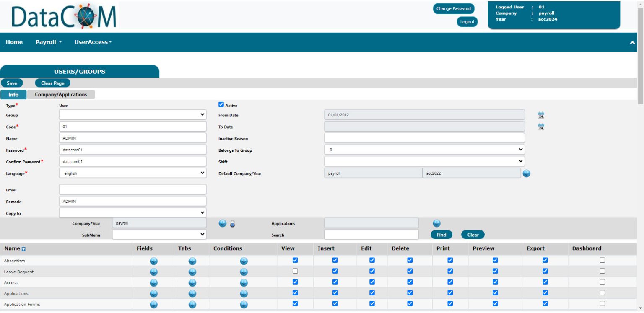Open the calendar picker for From Date
The image size is (644, 313).
pos(540,114)
